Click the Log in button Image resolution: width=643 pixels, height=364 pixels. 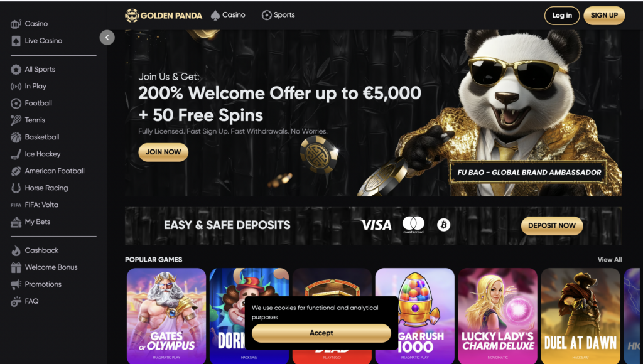point(562,16)
